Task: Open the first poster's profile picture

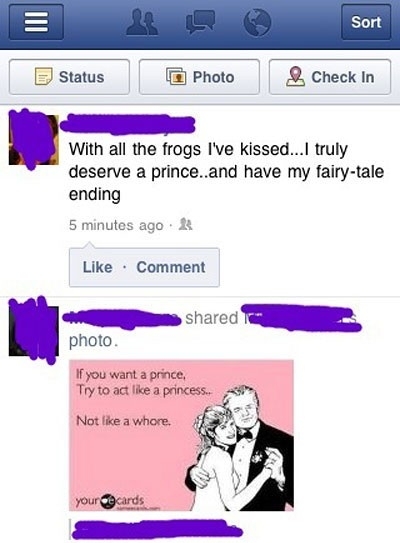Action: pyautogui.click(x=34, y=140)
